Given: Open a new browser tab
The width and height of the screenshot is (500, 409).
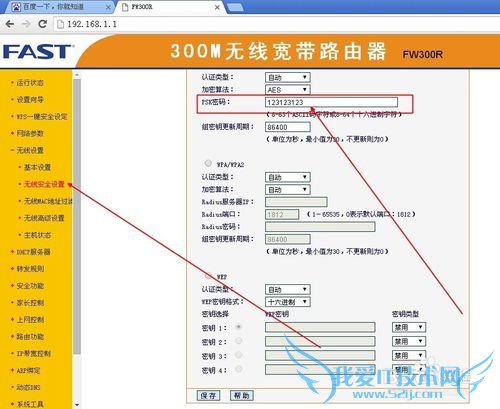Looking at the screenshot, I should [x=235, y=7].
